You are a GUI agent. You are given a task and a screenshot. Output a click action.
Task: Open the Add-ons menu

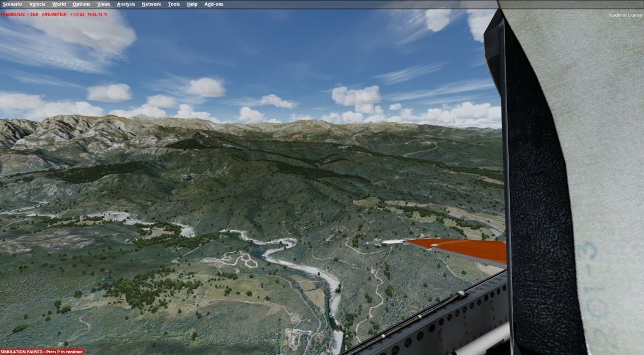click(214, 4)
